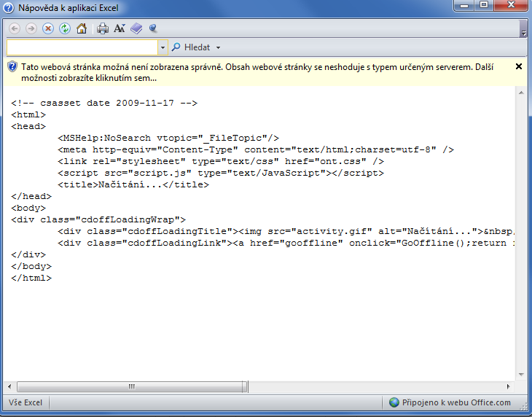
Task: Focus the help search text box
Action: pyautogui.click(x=82, y=47)
